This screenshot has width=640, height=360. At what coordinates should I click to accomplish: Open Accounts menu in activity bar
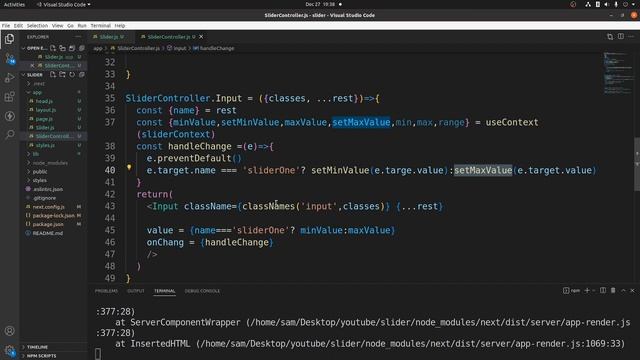(x=9, y=331)
